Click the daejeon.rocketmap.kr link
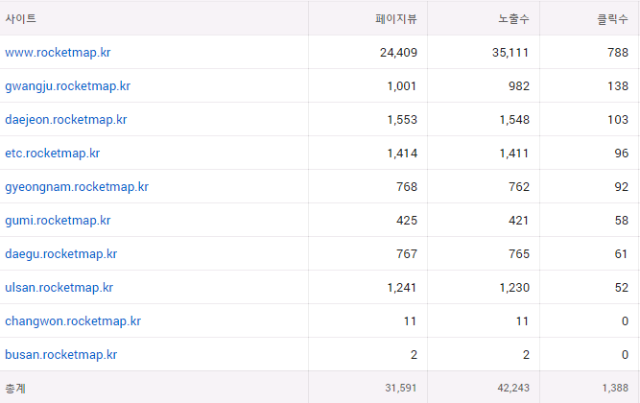640x403 pixels. click(x=66, y=119)
